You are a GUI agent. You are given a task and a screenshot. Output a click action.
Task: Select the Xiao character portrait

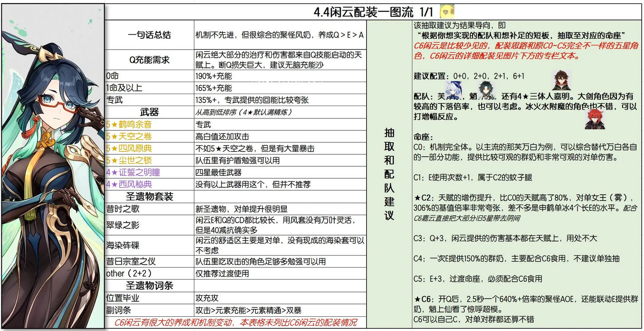(487, 91)
